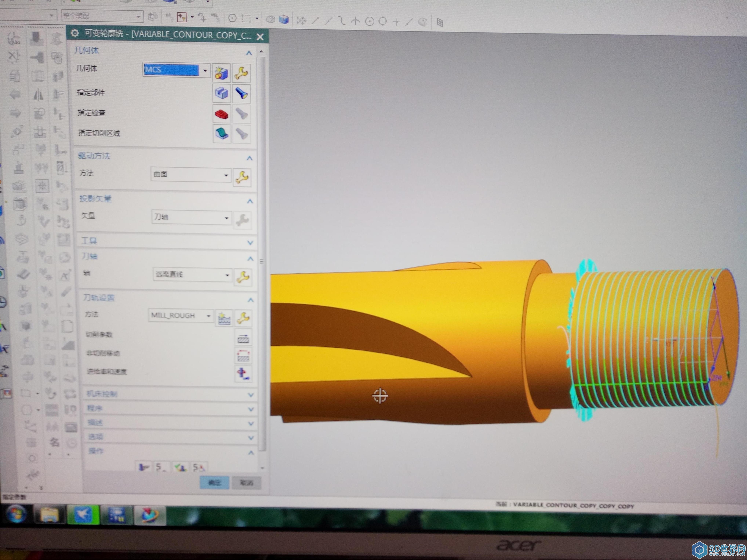Collapse the 操作 section
This screenshot has width=747, height=560.
[x=251, y=453]
